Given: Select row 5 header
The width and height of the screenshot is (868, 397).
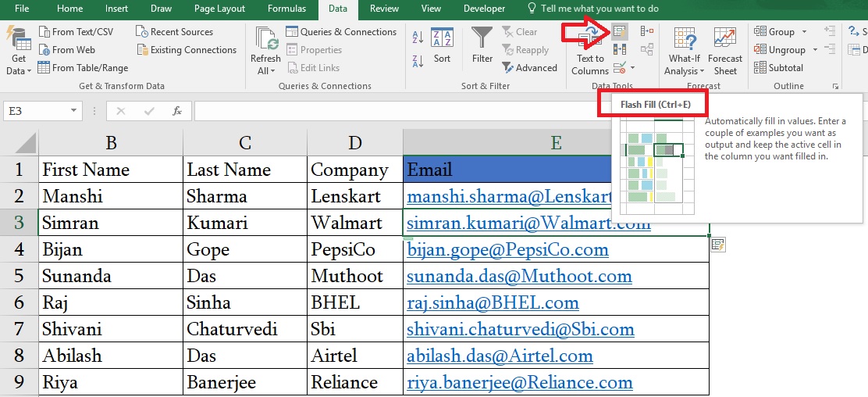Looking at the screenshot, I should [x=19, y=276].
